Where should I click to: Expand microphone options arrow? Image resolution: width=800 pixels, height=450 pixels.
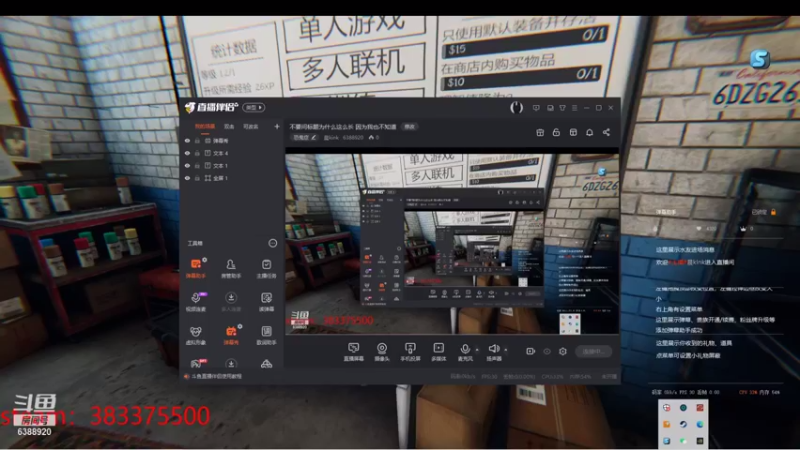[477, 350]
